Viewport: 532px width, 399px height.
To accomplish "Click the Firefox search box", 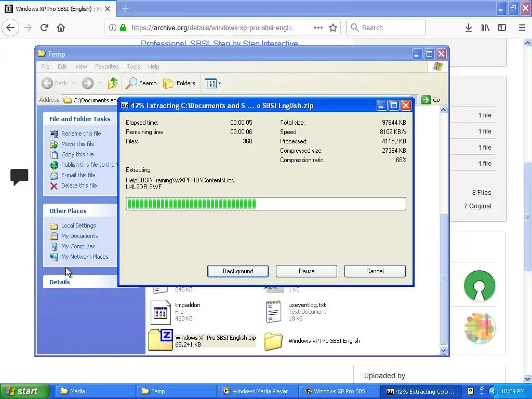I will click(x=385, y=28).
